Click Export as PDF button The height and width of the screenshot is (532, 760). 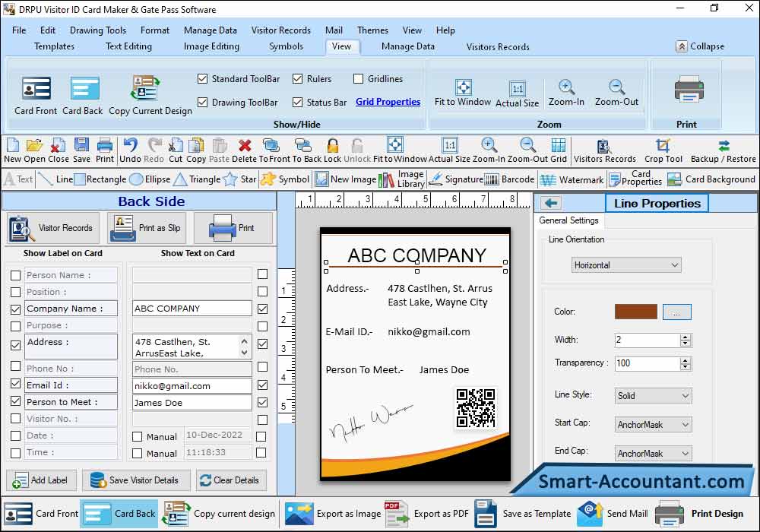[427, 514]
